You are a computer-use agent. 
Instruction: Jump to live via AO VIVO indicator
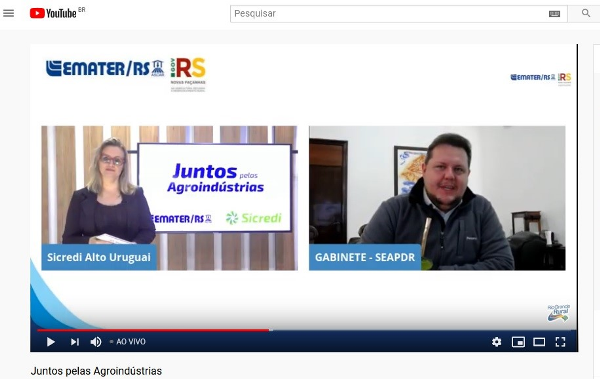[127, 341]
